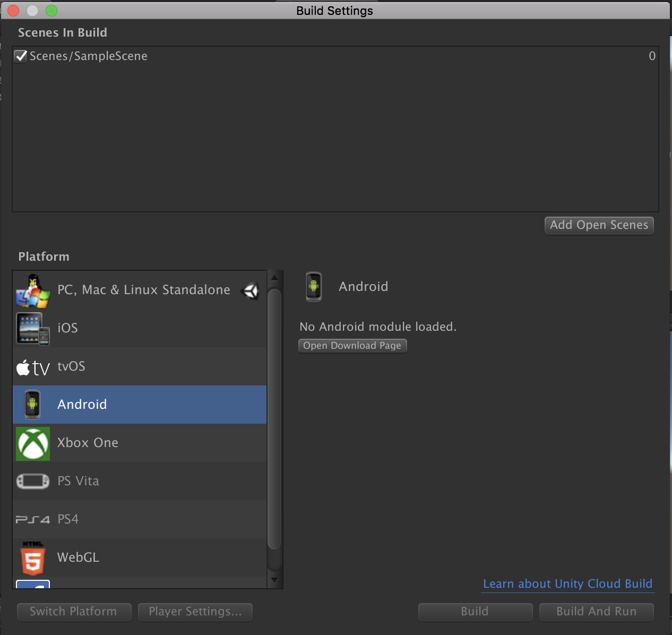This screenshot has height=635, width=672.
Task: Open Player Settings
Action: [195, 612]
